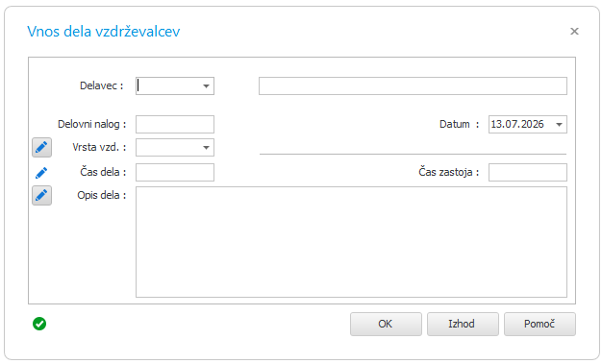Open the Delavec dropdown list
Screen dimensions: 602x364
point(206,85)
